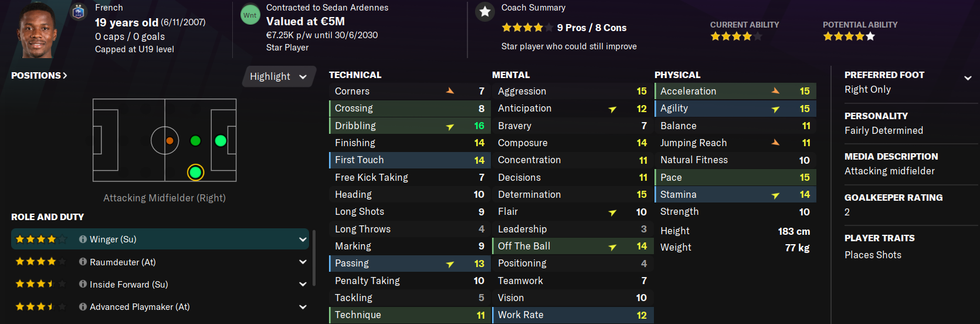Open the Highlight dropdown
Image resolution: width=980 pixels, height=324 pixels.
coord(279,77)
